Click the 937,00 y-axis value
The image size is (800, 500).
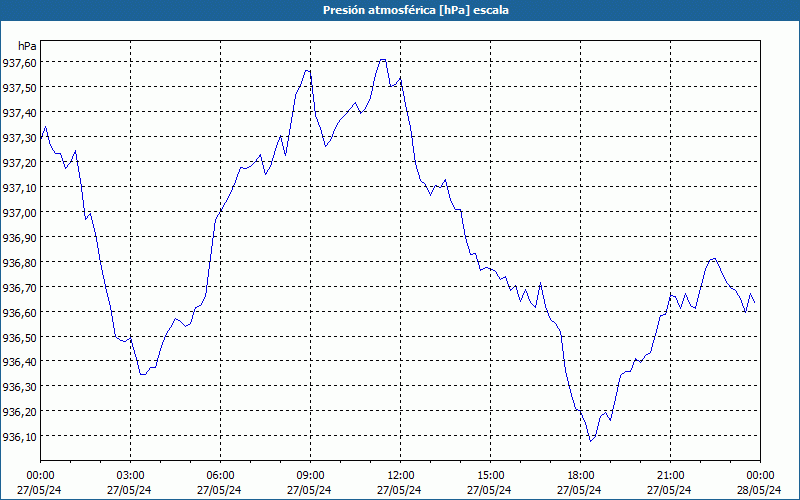coord(19,212)
